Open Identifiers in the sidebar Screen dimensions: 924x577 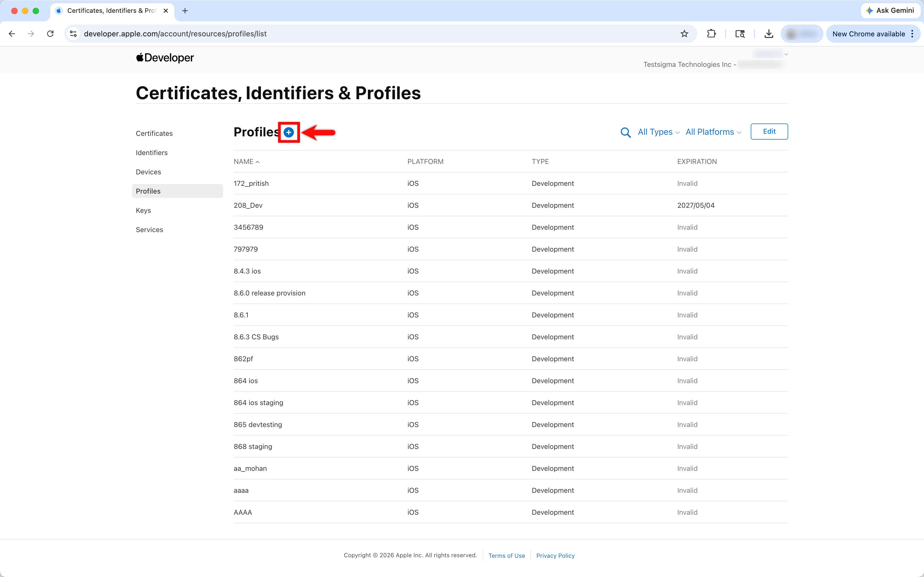pyautogui.click(x=151, y=153)
